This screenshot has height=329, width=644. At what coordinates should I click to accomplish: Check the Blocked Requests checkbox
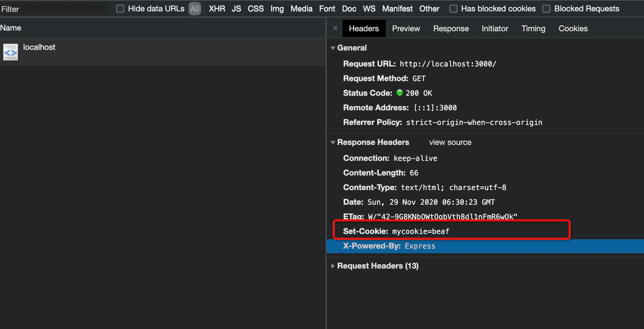546,9
